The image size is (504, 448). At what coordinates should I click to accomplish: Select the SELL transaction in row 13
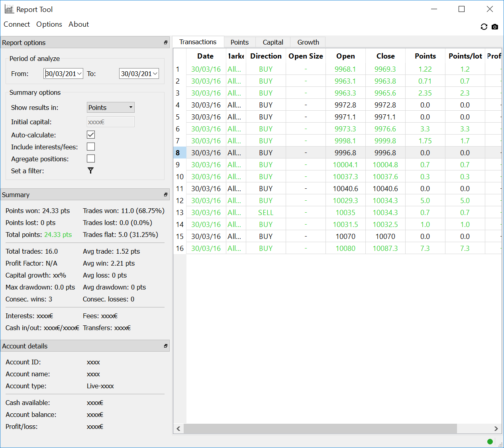coord(266,213)
